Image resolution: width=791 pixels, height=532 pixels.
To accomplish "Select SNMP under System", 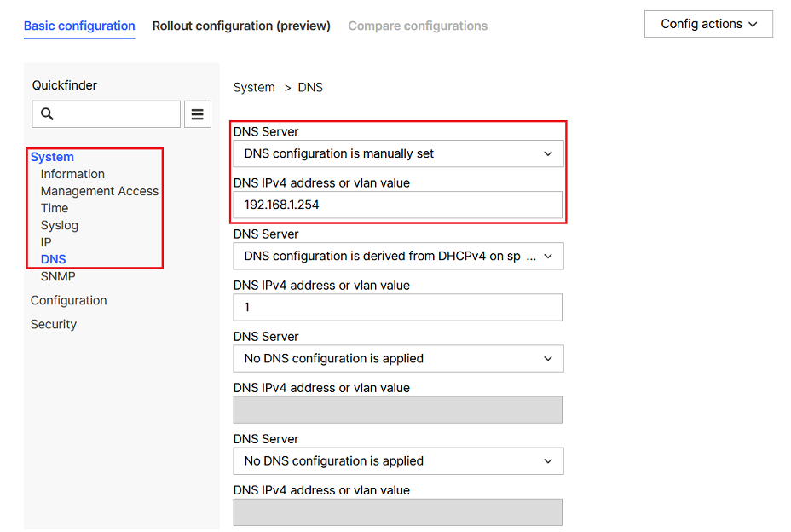I will click(58, 276).
